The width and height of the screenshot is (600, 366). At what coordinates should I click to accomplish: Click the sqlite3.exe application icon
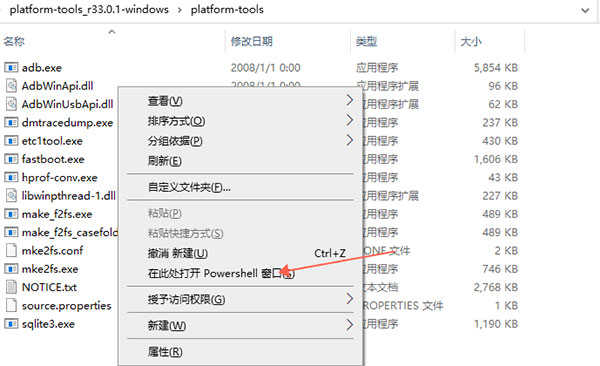[11, 324]
